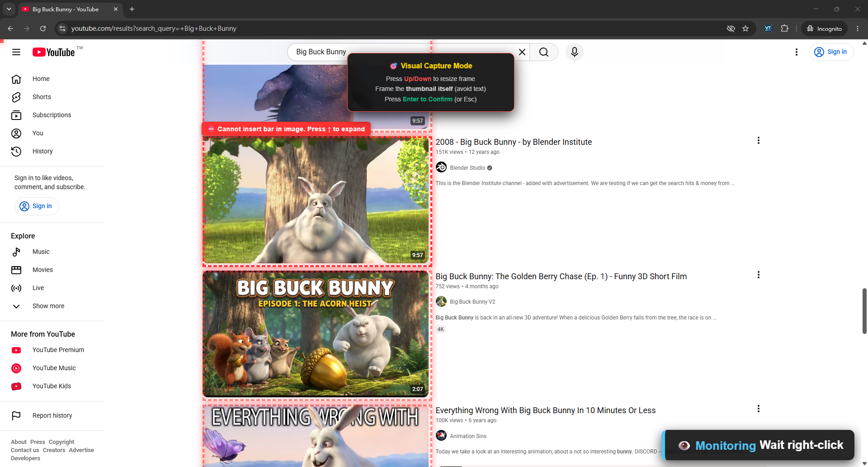Click the page vertical scrollbar thumb
Viewport: 868px width, 467px height.
(x=864, y=311)
